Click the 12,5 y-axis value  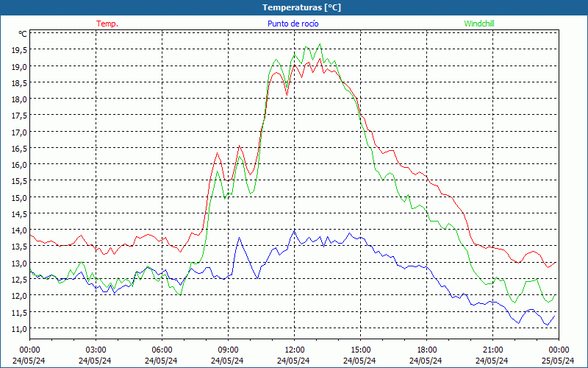pyautogui.click(x=19, y=279)
